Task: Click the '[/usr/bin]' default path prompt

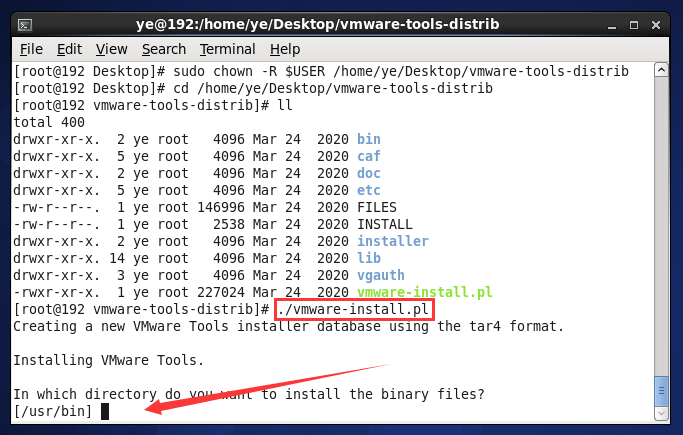Action: pyautogui.click(x=53, y=411)
